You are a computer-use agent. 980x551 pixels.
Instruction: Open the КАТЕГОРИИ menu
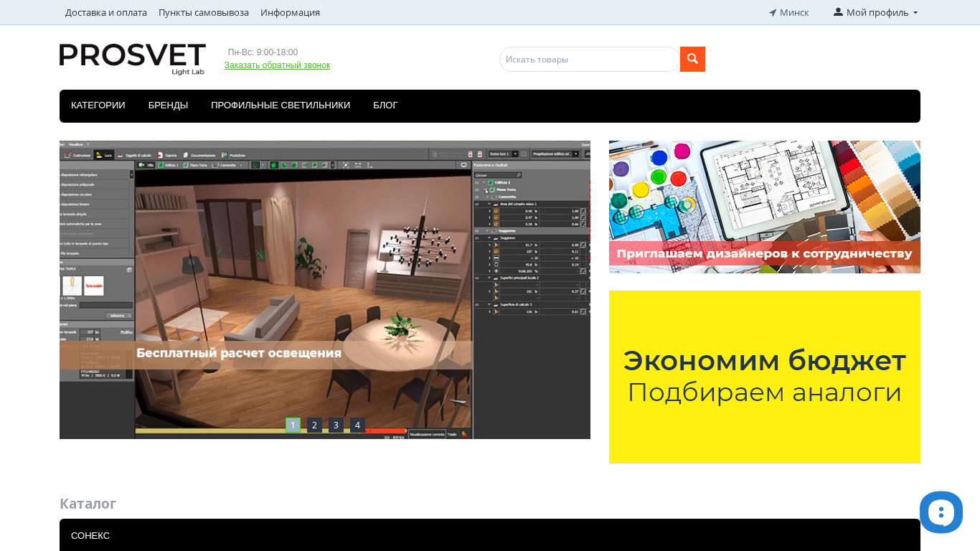click(98, 105)
